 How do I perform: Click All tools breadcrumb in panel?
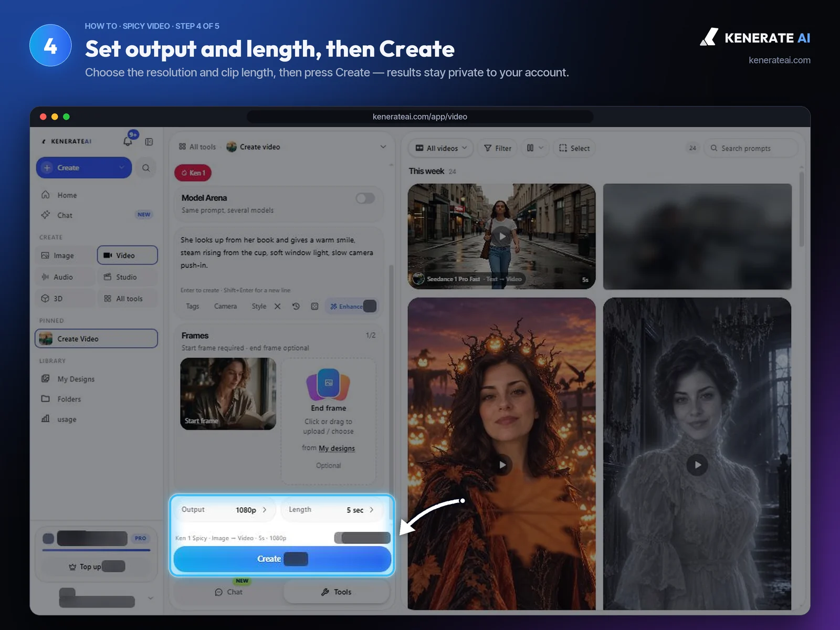pyautogui.click(x=197, y=147)
